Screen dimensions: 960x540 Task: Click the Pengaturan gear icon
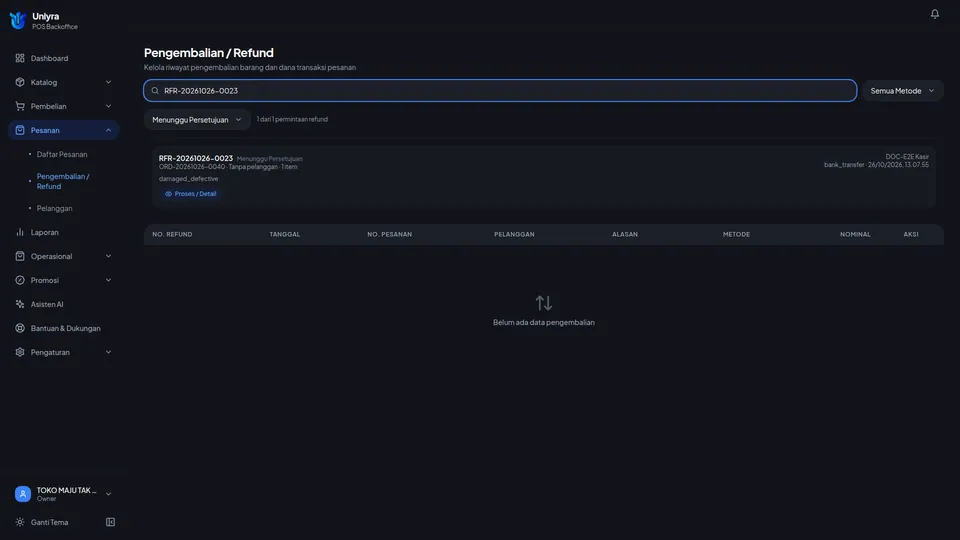tap(20, 352)
